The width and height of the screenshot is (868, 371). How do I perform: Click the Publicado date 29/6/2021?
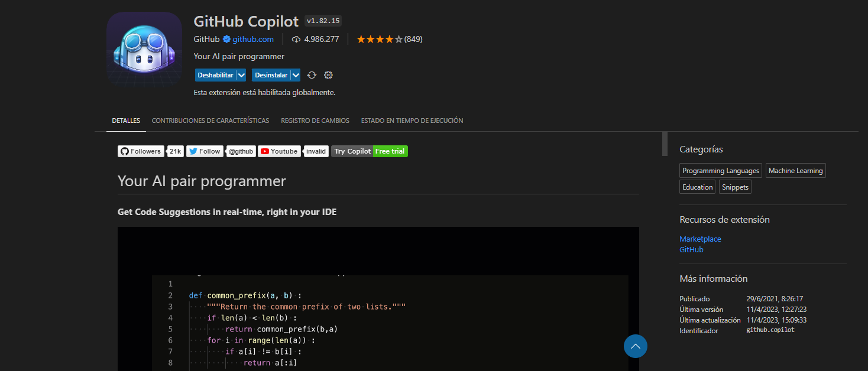775,299
